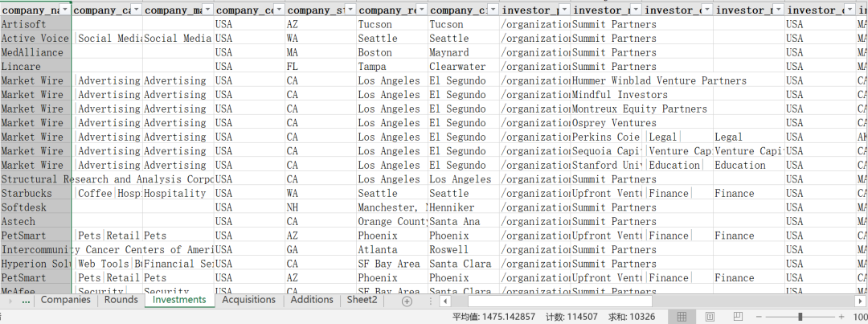Image resolution: width=868 pixels, height=324 pixels.
Task: Select the Active Voice company cell
Action: click(x=36, y=39)
